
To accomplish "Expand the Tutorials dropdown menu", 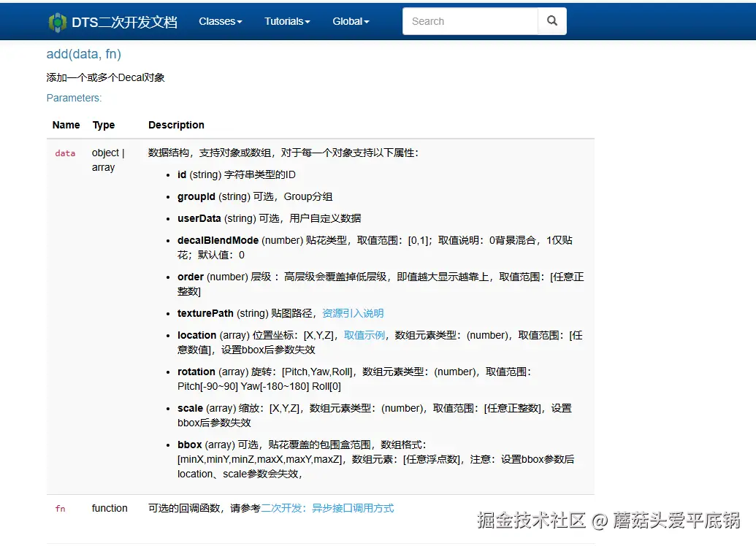I will click(x=287, y=21).
